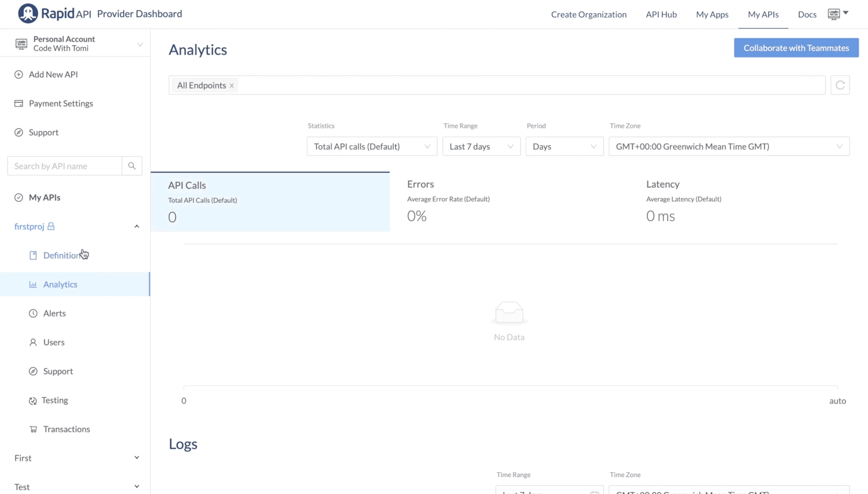Open Payment Settings

click(61, 103)
